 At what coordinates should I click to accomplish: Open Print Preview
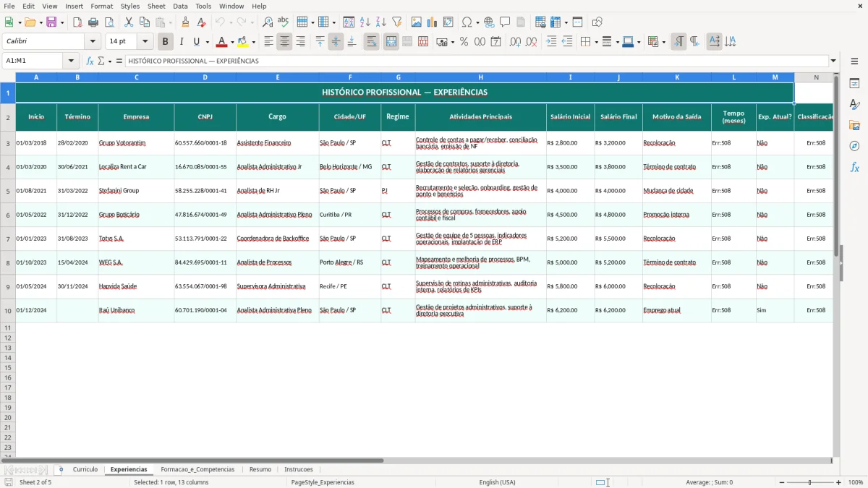109,22
